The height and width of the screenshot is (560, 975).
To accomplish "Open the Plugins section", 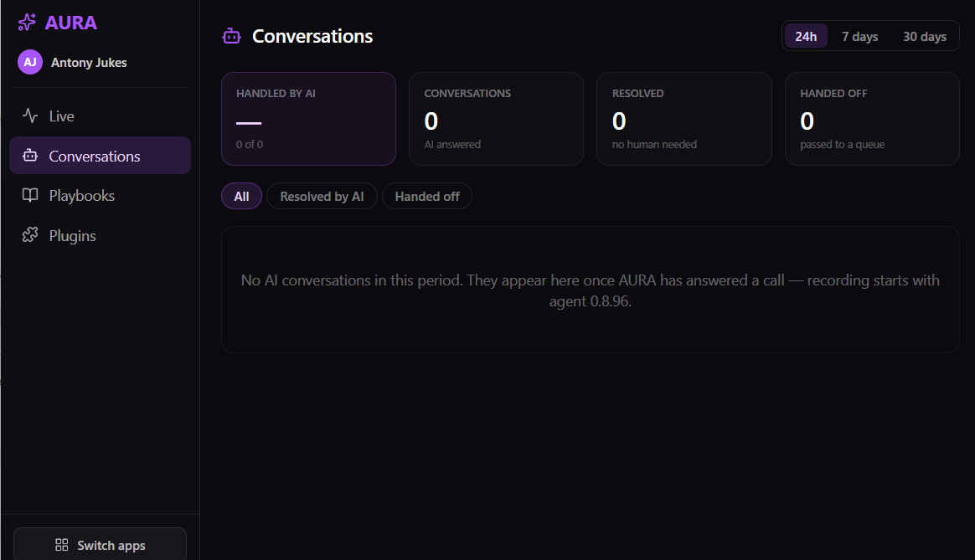I will pos(101,235).
